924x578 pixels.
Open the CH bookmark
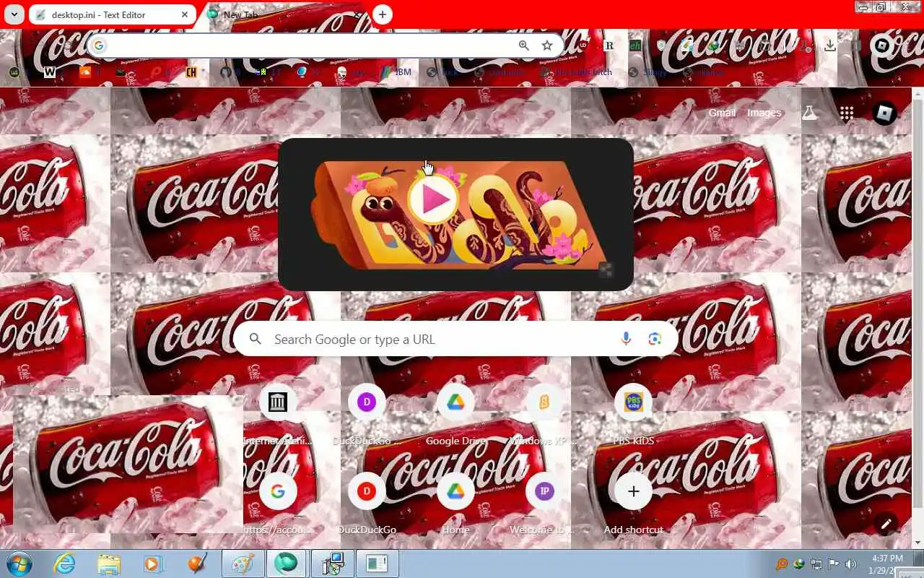[191, 72]
